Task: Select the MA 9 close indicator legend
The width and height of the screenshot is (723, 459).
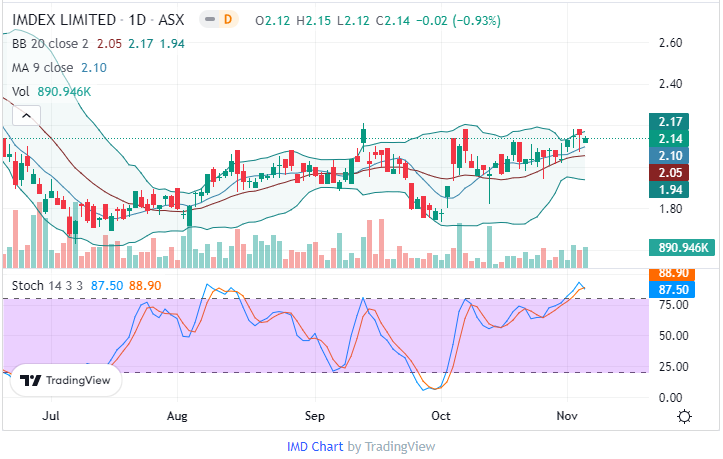Action: pos(44,67)
